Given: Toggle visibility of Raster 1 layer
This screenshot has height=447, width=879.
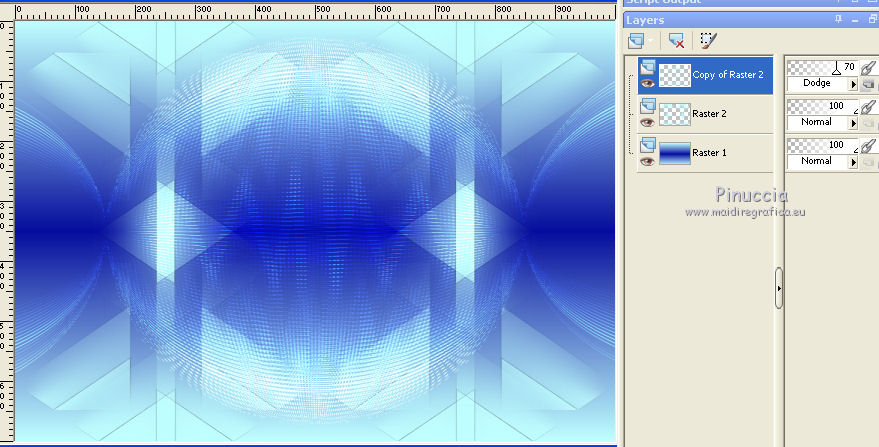Looking at the screenshot, I should click(x=647, y=162).
